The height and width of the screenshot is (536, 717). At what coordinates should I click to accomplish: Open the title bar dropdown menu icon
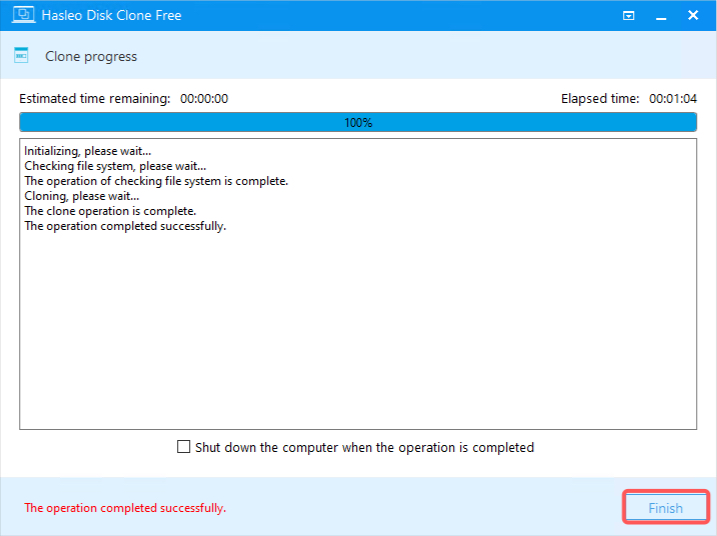click(x=629, y=16)
